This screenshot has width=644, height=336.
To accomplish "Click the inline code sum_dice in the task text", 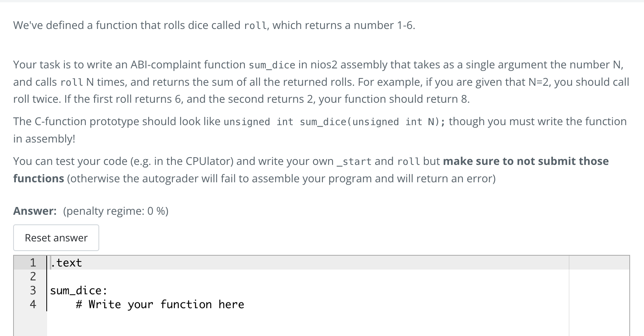I will [271, 65].
